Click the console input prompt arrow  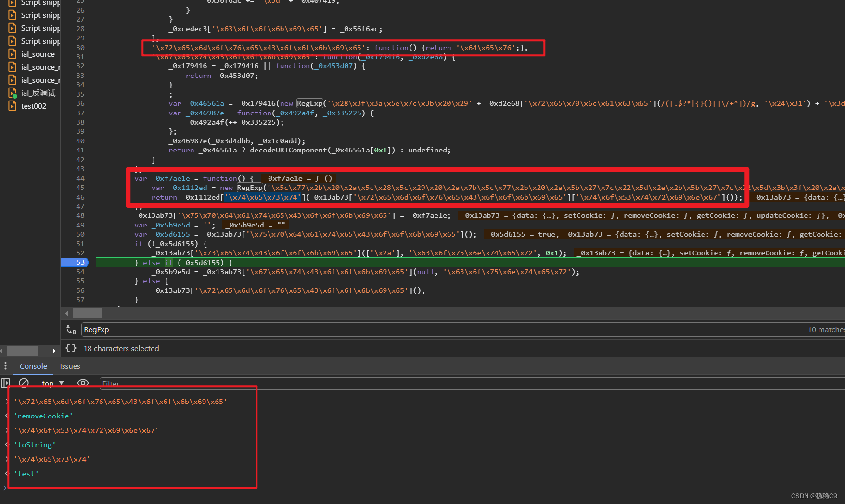[x=5, y=488]
